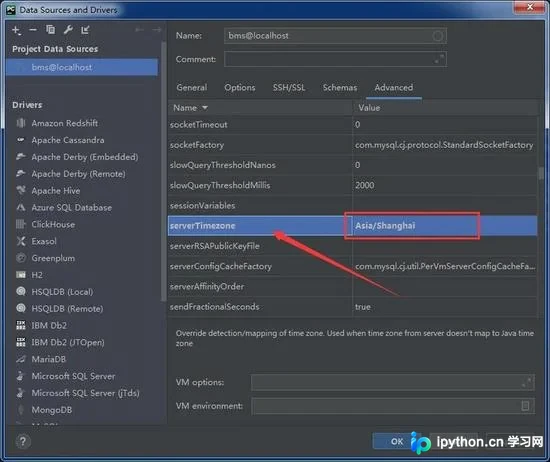Open the SSH/SSL tab
The height and width of the screenshot is (462, 550).
(x=289, y=88)
